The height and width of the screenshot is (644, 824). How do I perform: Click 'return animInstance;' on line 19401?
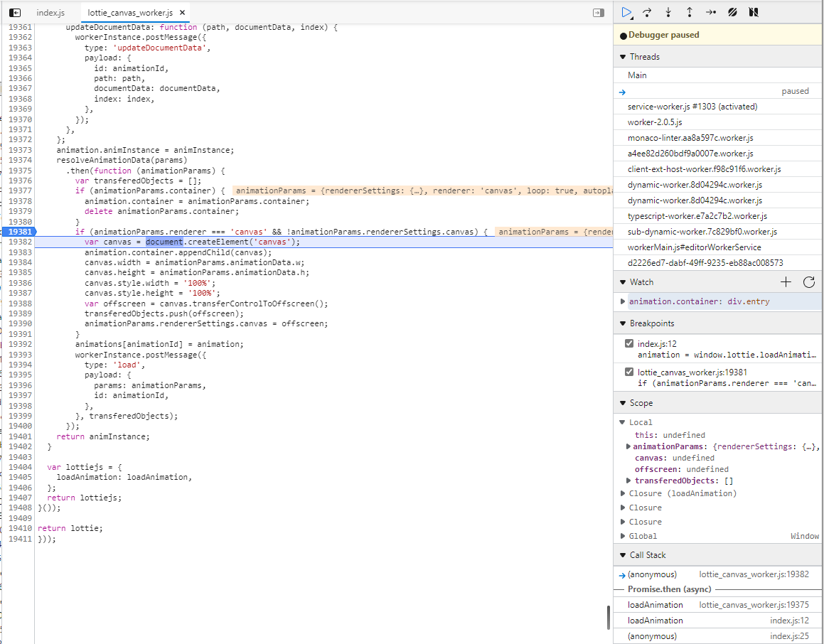pyautogui.click(x=102, y=436)
